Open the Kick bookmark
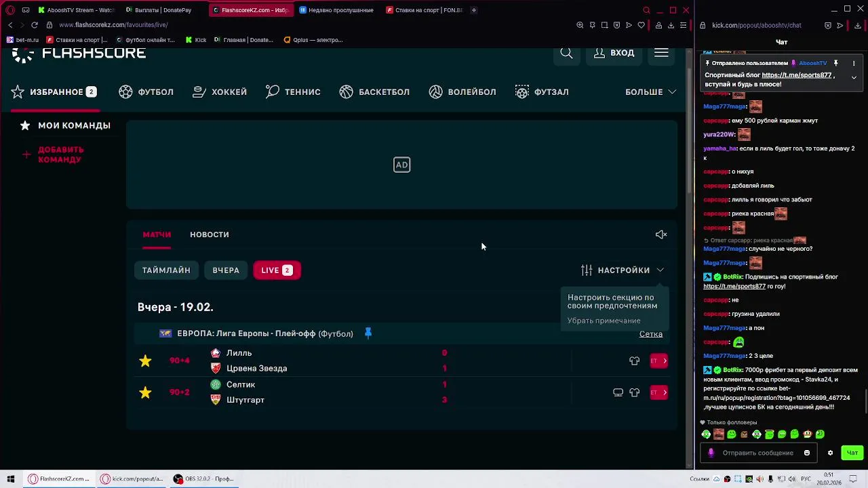 [196, 40]
